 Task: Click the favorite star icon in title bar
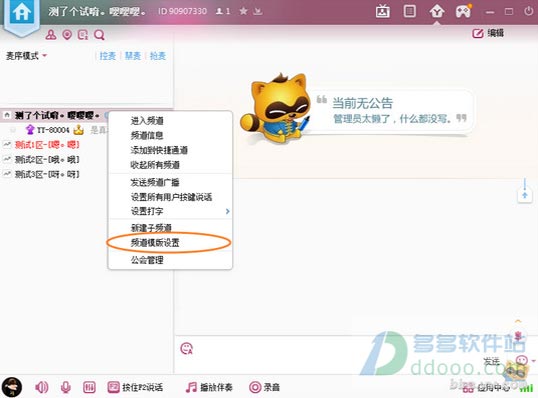pos(243,11)
